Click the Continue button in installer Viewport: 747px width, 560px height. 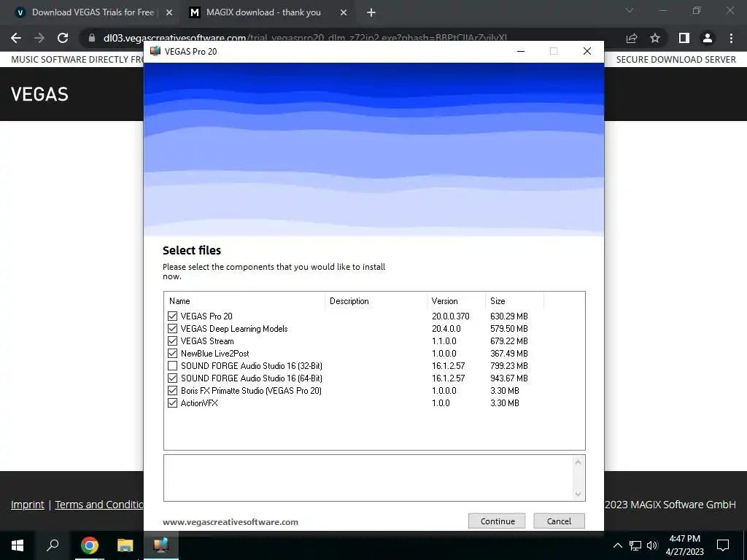[x=496, y=521]
